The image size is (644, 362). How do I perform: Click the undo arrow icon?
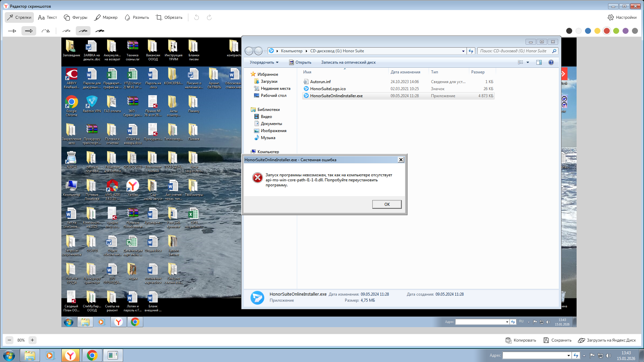click(197, 17)
